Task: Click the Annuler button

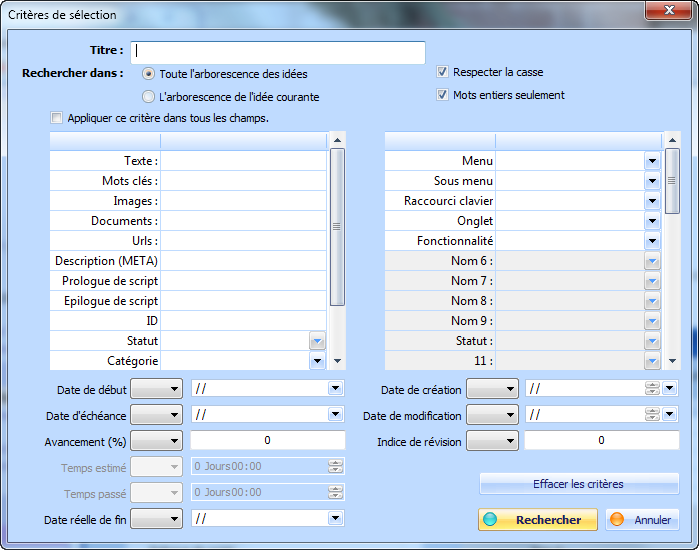Action: pos(642,520)
